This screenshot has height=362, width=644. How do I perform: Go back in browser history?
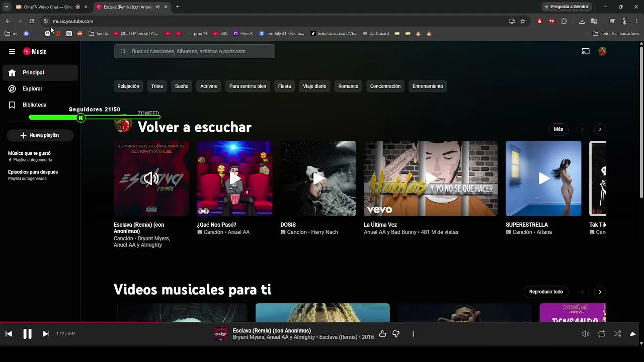8,21
